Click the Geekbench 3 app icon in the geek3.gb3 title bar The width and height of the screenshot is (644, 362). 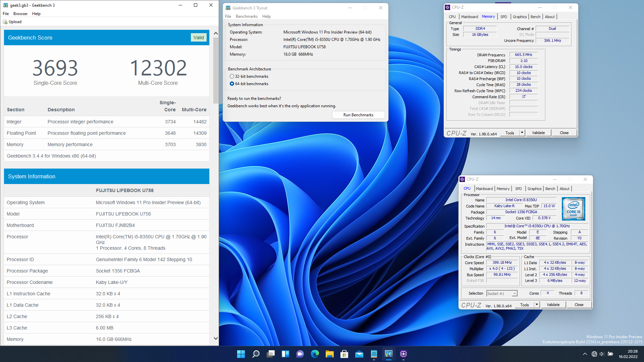coord(5,5)
